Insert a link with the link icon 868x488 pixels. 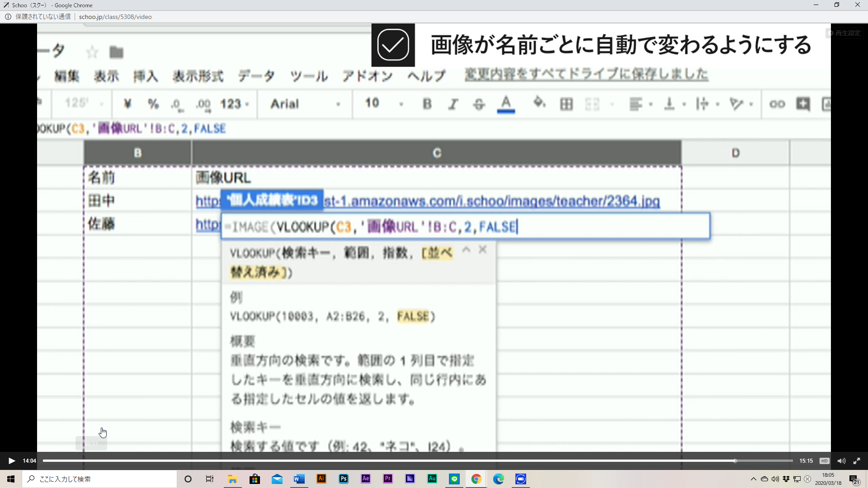pyautogui.click(x=777, y=104)
